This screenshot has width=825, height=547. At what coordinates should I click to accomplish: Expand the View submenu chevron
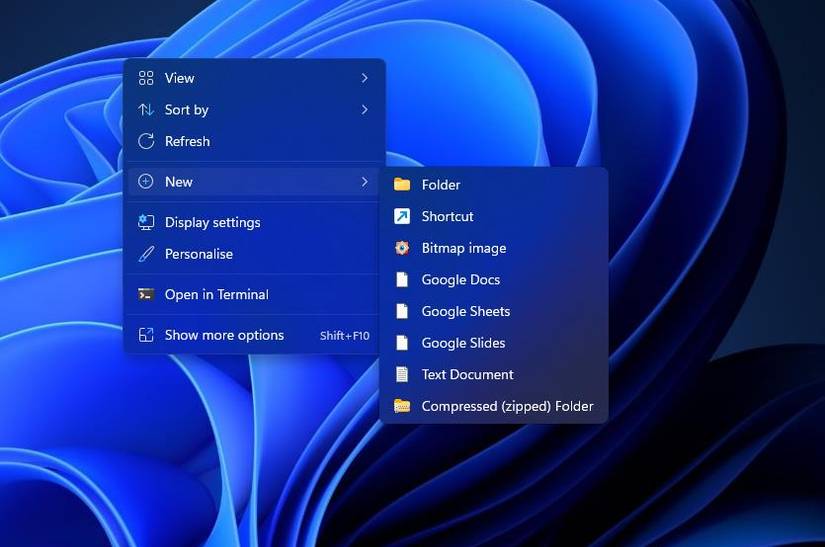pos(365,78)
